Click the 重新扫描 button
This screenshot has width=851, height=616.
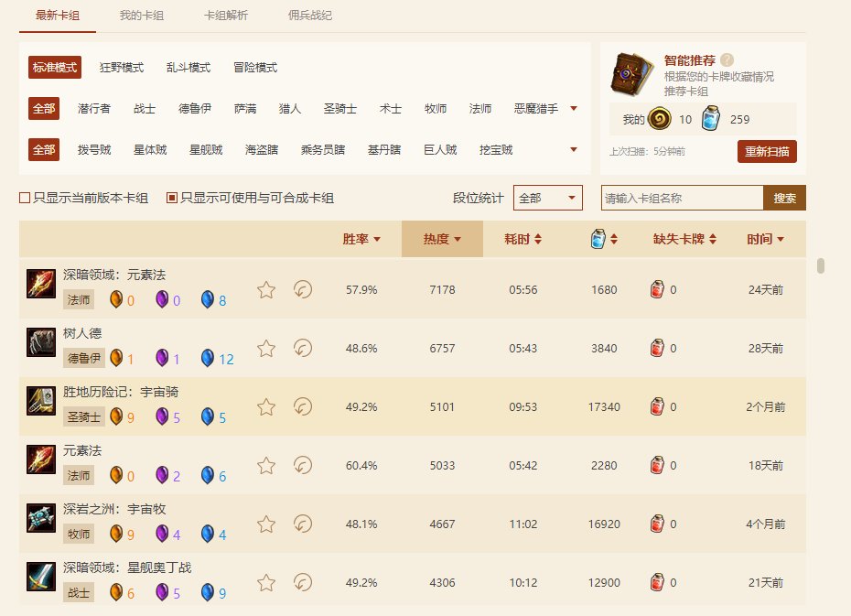pyautogui.click(x=766, y=151)
